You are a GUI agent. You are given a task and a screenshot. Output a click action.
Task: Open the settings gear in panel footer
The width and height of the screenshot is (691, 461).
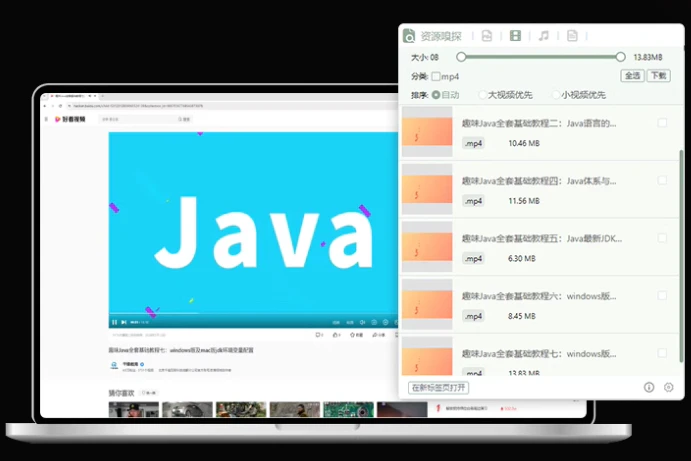[x=669, y=387]
